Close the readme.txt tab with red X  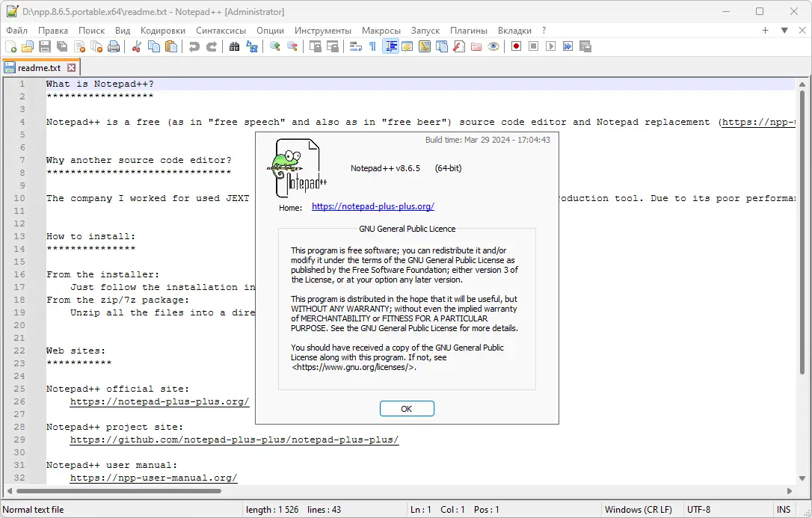point(72,68)
